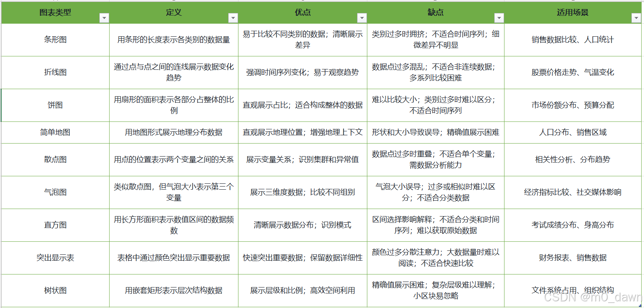
Task: Click the 简单地图 cell
Action: [x=55, y=133]
